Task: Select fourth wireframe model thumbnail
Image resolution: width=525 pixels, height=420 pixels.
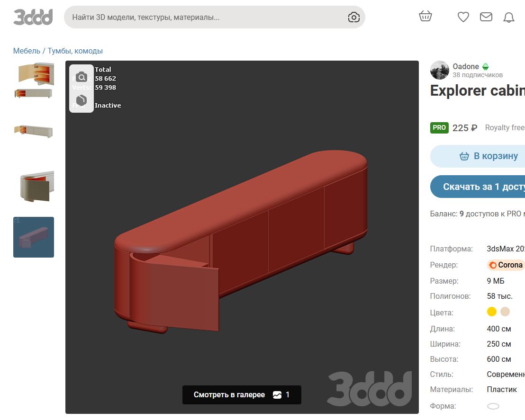Action: click(34, 237)
